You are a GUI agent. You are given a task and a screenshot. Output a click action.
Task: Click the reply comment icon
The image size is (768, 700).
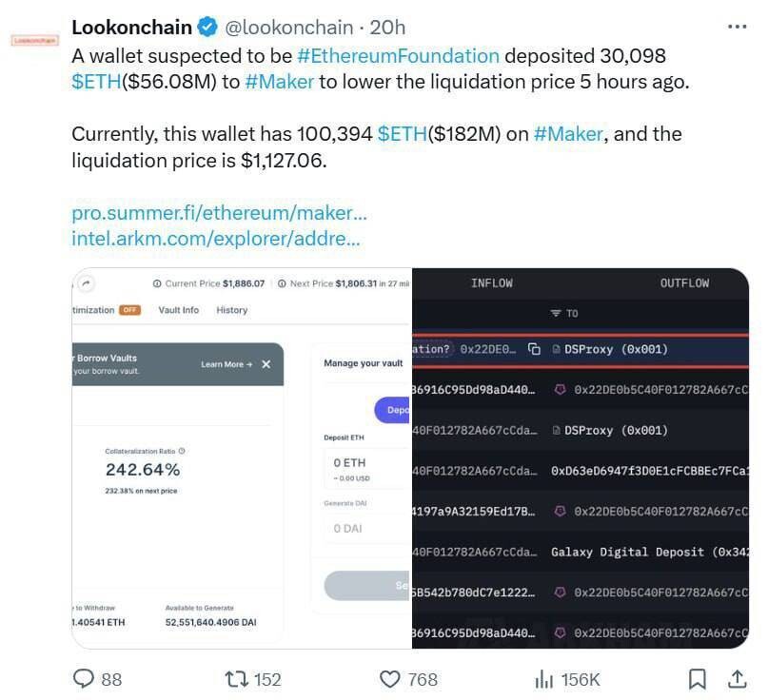click(85, 679)
